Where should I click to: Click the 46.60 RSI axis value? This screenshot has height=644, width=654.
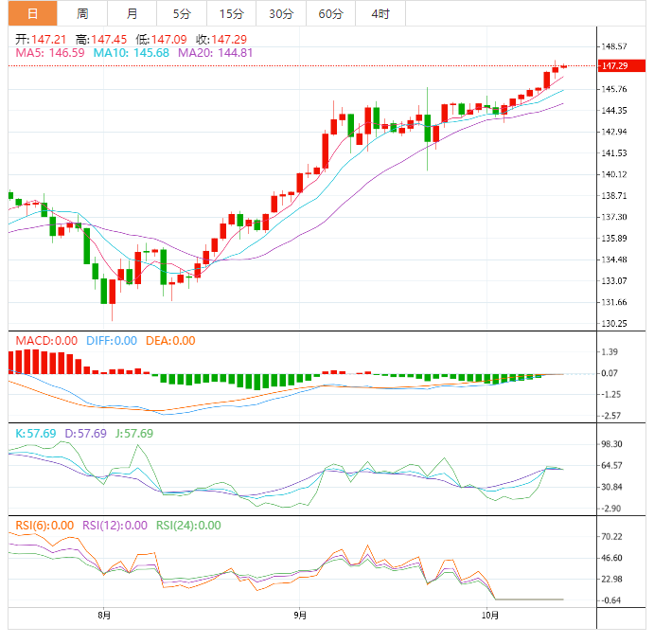click(x=611, y=558)
